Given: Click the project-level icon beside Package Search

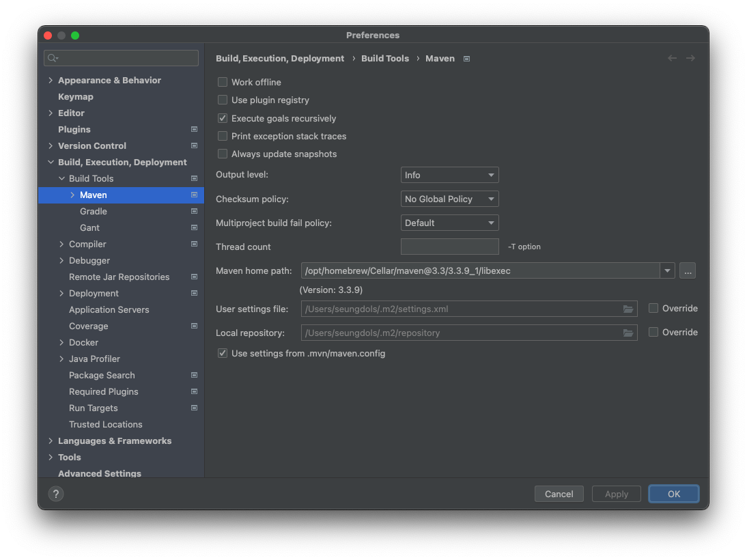Looking at the screenshot, I should point(195,375).
